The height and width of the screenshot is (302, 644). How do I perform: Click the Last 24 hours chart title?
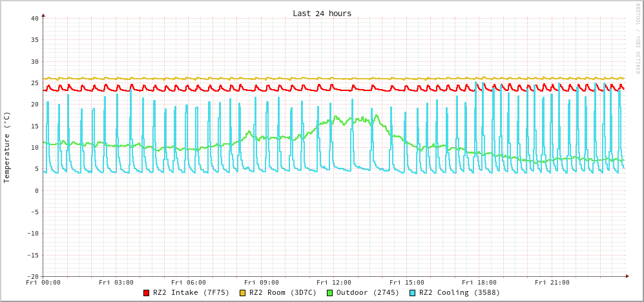(322, 13)
